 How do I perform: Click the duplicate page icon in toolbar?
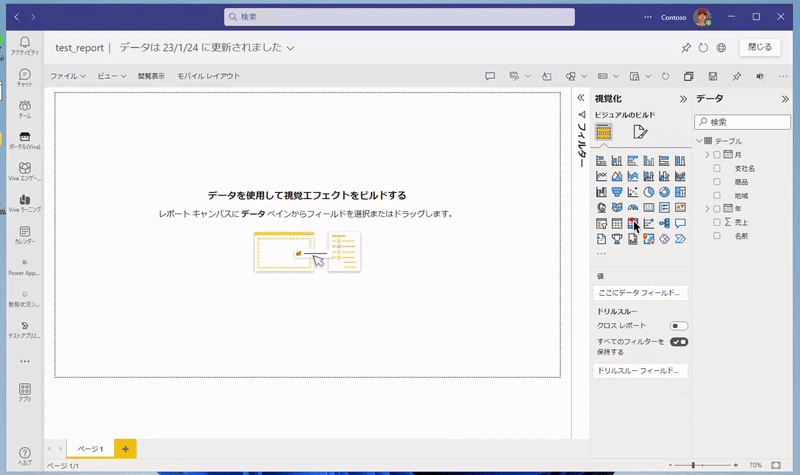[x=688, y=77]
